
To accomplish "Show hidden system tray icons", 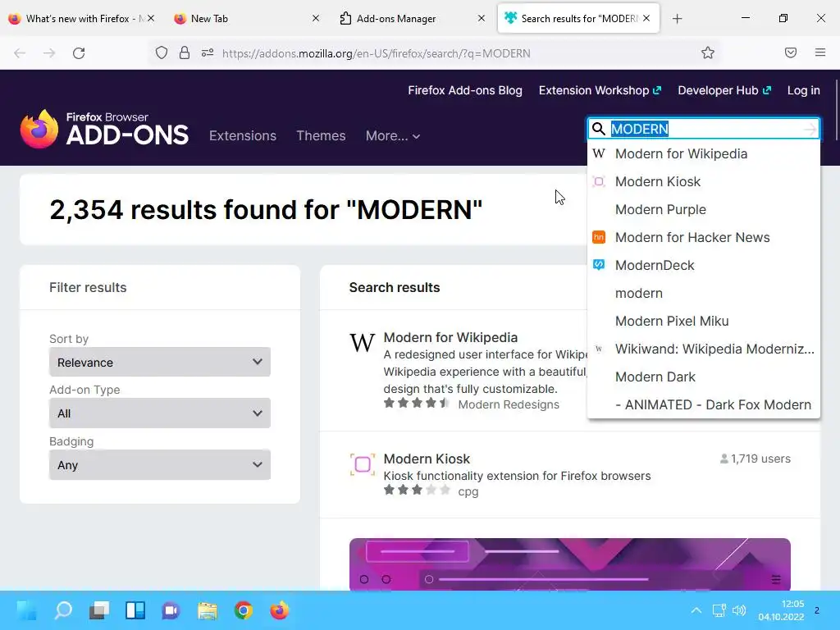I will coord(696,610).
